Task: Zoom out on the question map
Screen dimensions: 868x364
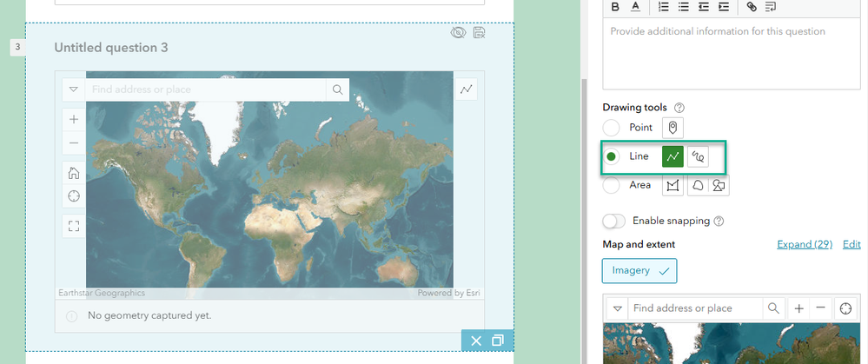Action: coord(74,142)
